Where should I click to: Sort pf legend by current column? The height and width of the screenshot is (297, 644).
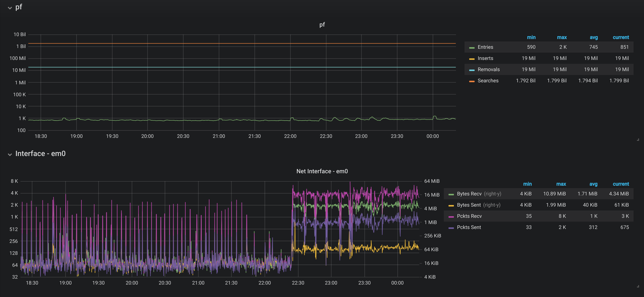pos(621,37)
